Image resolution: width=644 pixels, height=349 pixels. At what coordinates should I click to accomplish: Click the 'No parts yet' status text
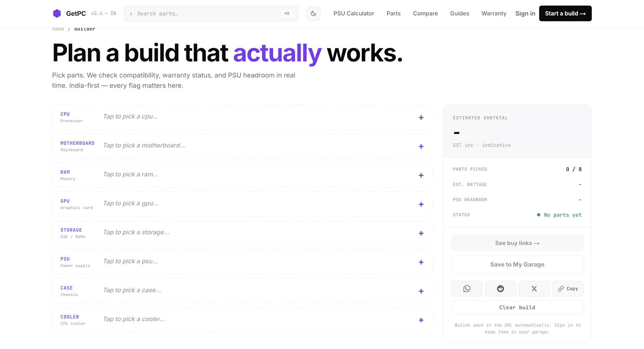pyautogui.click(x=563, y=215)
